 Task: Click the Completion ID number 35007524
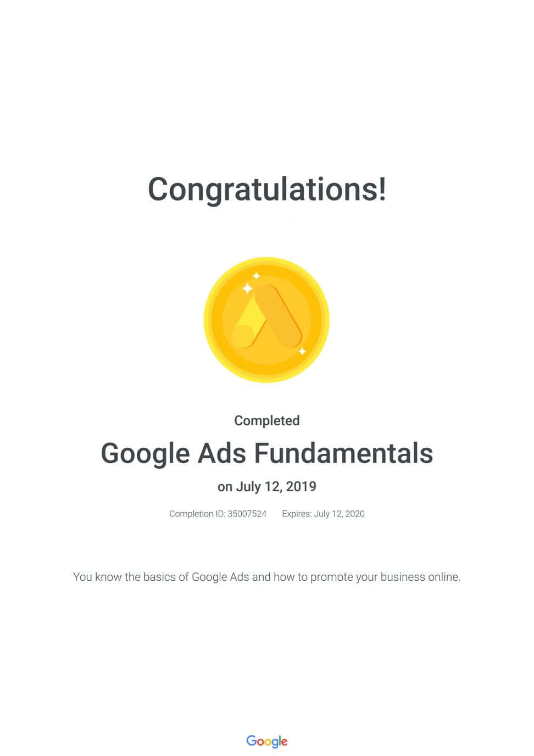click(247, 514)
